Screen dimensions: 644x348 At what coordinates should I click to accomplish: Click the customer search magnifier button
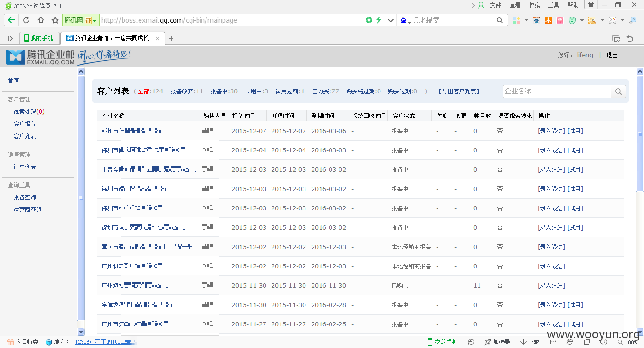(619, 91)
